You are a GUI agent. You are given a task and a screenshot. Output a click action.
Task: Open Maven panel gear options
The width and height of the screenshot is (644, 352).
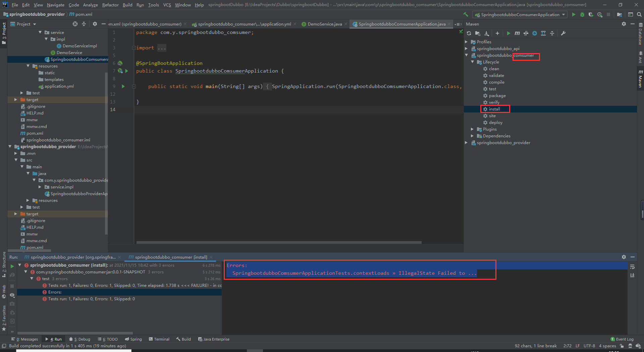click(x=624, y=24)
